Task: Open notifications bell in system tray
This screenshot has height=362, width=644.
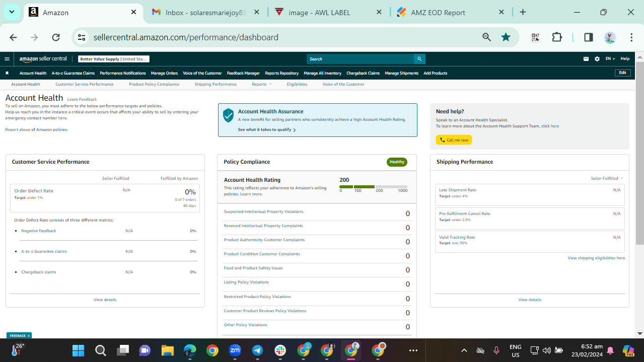Action: 610,350
